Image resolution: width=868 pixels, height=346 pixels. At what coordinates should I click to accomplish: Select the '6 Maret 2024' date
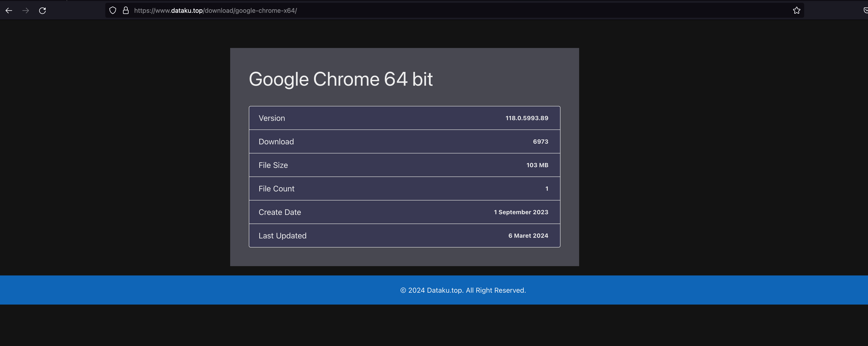528,236
